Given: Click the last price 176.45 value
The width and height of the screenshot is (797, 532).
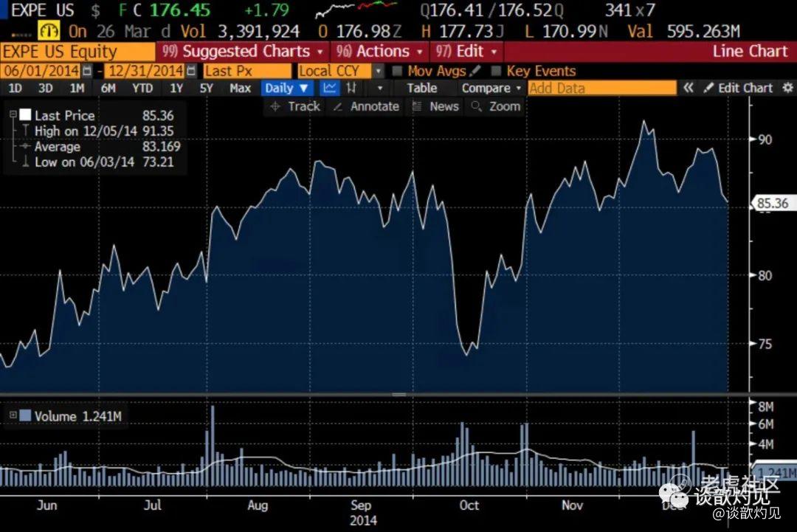Looking at the screenshot, I should tap(181, 10).
